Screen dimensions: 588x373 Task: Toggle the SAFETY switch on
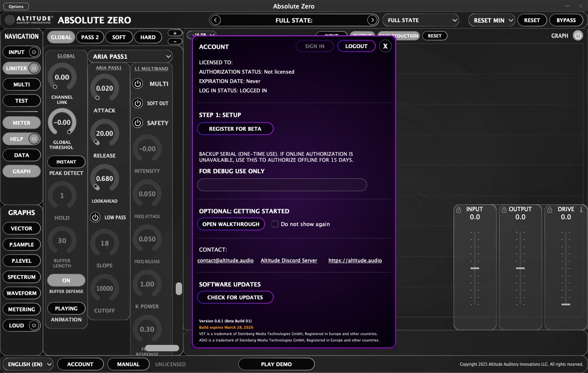pos(137,123)
